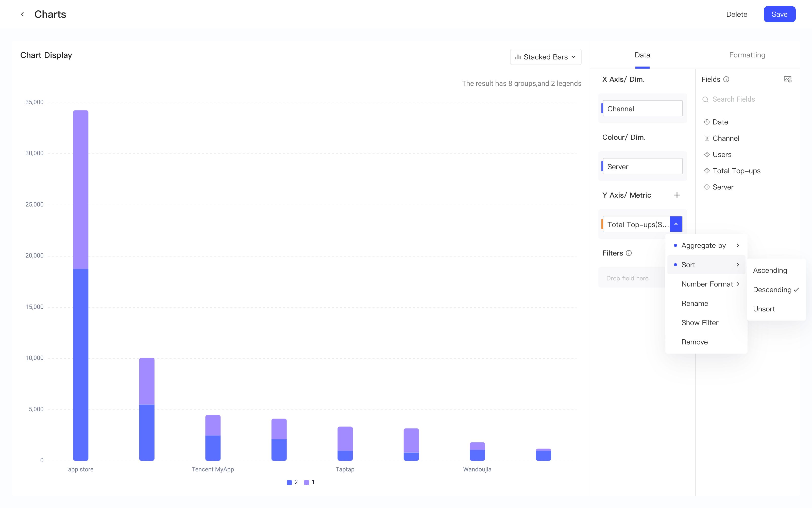Click the Users field label
The image size is (812, 508).
[722, 154]
